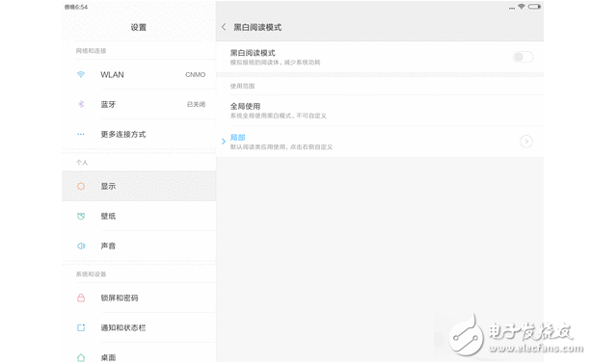The image size is (591, 364).
Task: Tap the notification icon beside 通知和状态栏
Action: [81, 327]
